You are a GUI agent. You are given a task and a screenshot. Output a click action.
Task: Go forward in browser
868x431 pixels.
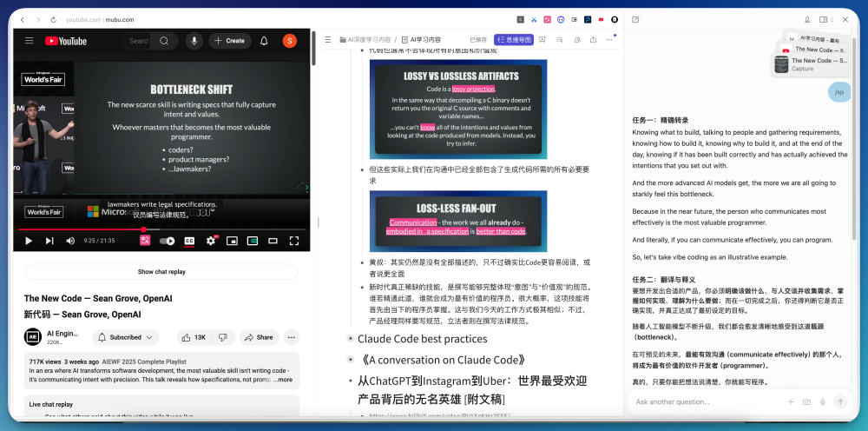coord(37,19)
